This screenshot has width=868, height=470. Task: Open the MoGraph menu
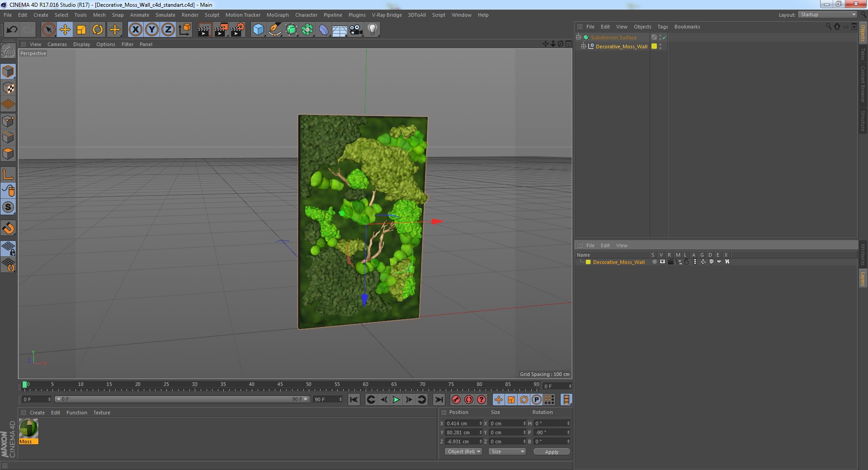pyautogui.click(x=278, y=15)
